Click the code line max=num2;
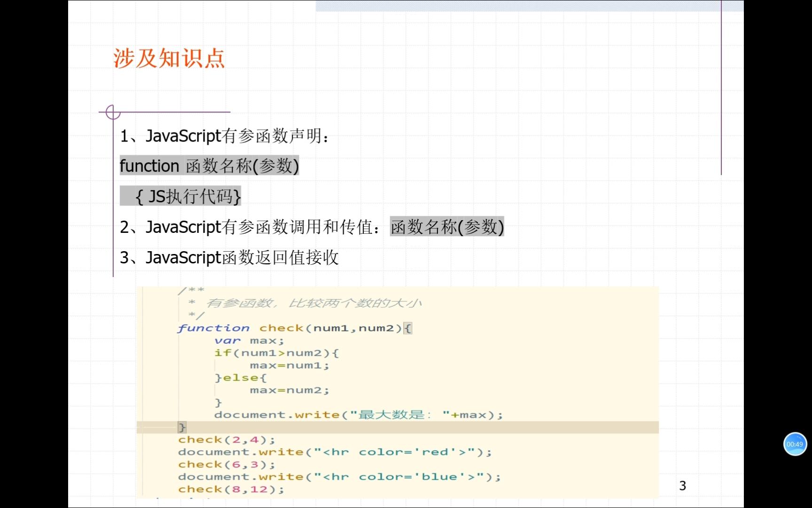812x508 pixels. (289, 390)
